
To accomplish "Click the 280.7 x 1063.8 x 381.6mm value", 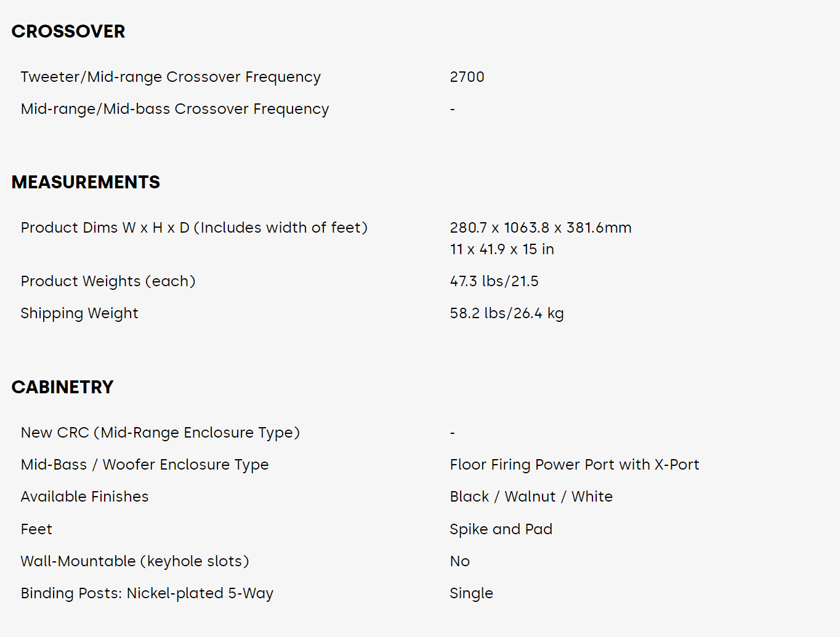I will point(540,228).
